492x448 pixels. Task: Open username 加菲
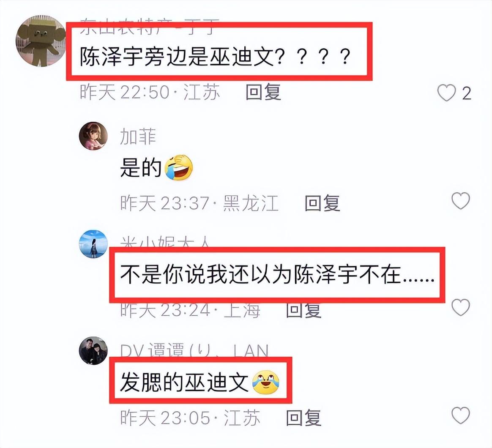[138, 137]
